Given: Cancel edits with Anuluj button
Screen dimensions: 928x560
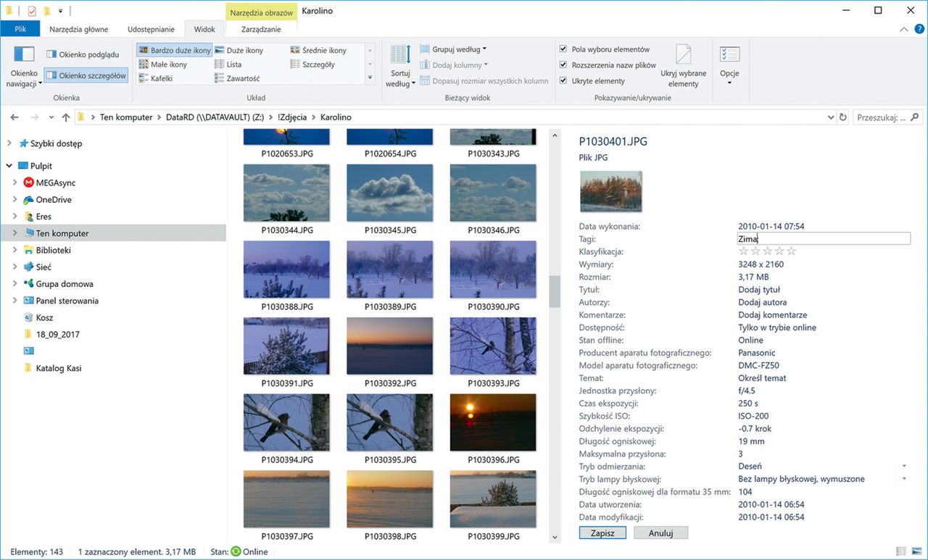Looking at the screenshot, I should pos(660,532).
